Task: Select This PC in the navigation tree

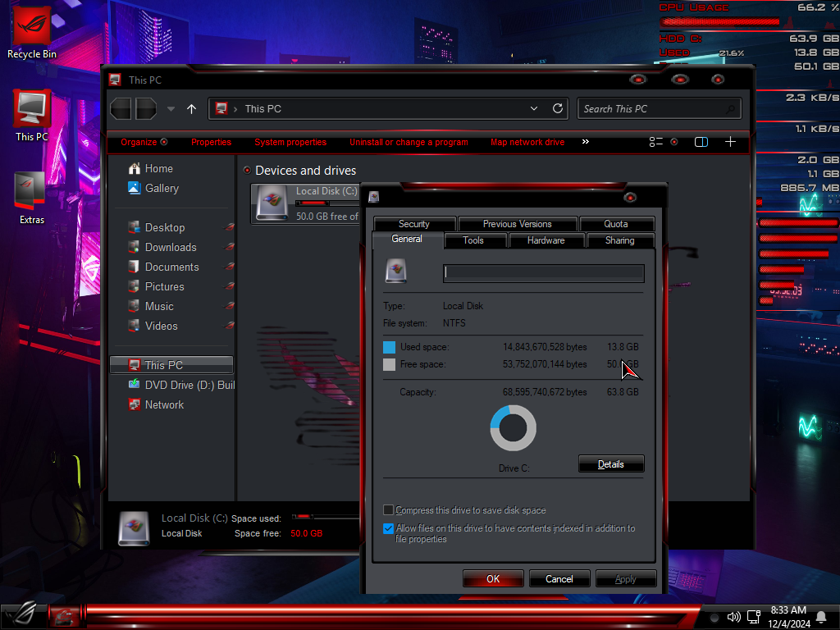Action: [x=171, y=365]
